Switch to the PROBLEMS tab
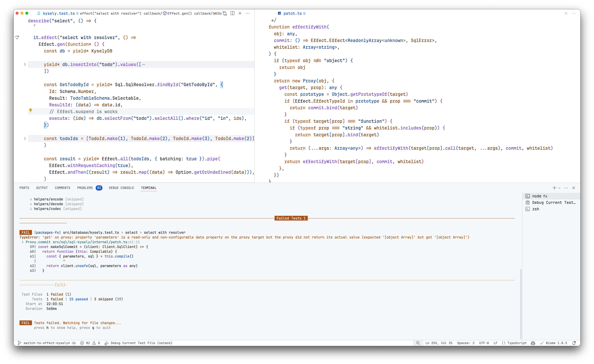 85,188
